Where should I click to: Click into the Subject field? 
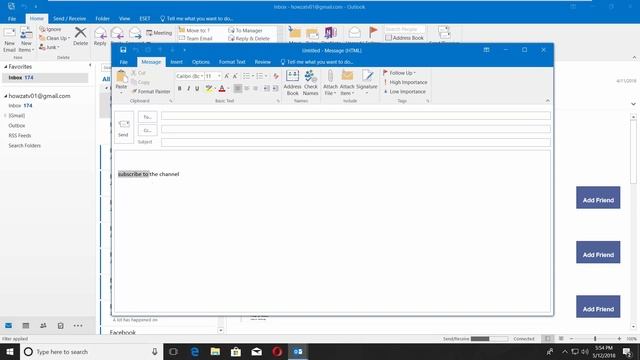tap(356, 142)
